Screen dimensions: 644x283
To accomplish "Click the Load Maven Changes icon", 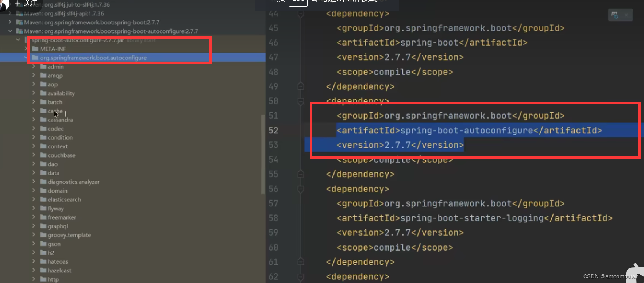I will 615,15.
